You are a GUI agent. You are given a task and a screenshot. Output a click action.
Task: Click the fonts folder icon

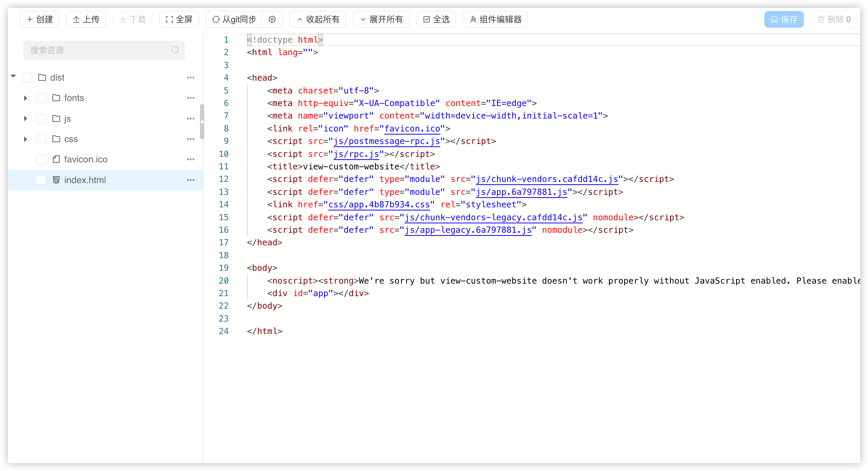click(56, 98)
